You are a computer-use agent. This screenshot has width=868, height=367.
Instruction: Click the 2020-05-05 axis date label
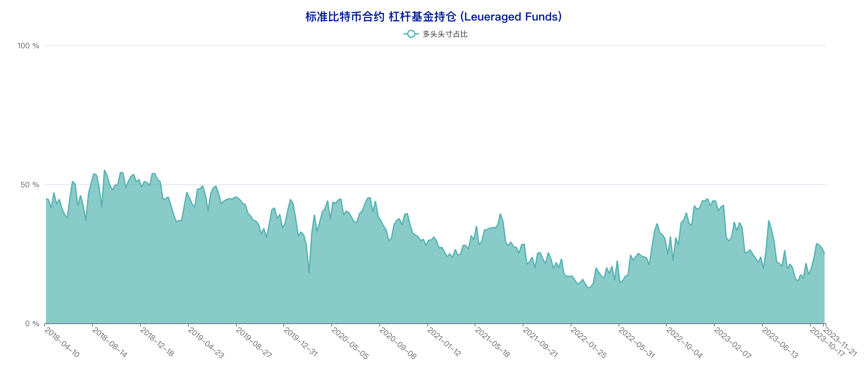350,343
